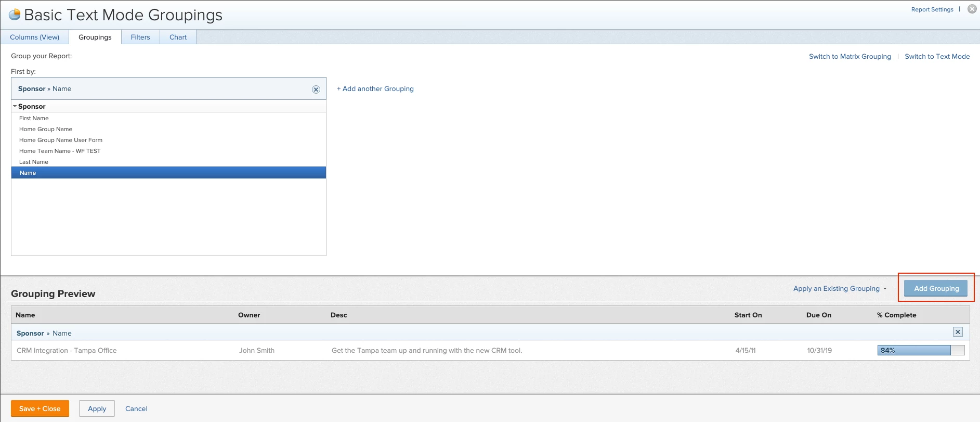Image resolution: width=980 pixels, height=422 pixels.
Task: Click the Start On column header
Action: pyautogui.click(x=748, y=315)
